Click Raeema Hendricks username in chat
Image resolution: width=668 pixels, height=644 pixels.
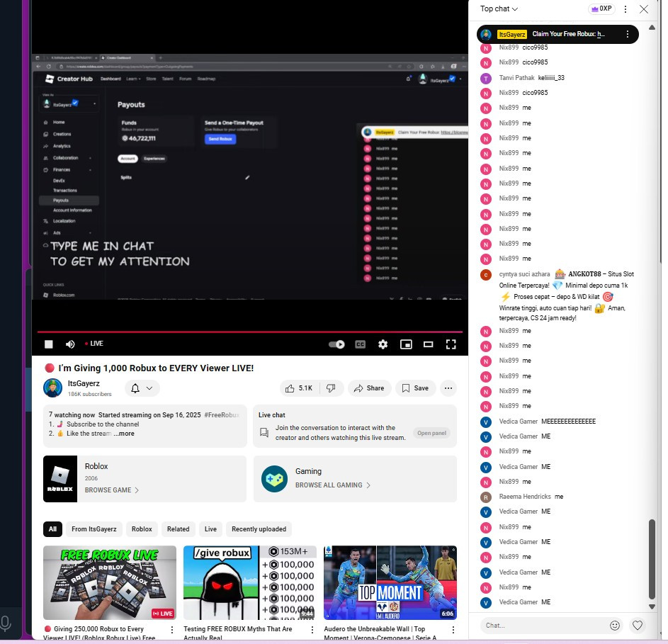[x=525, y=497]
